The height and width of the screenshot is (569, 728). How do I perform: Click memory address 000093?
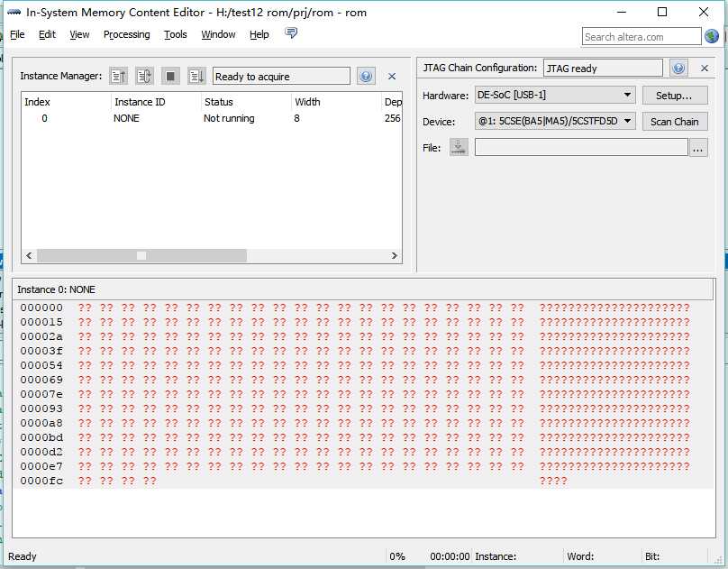41,408
